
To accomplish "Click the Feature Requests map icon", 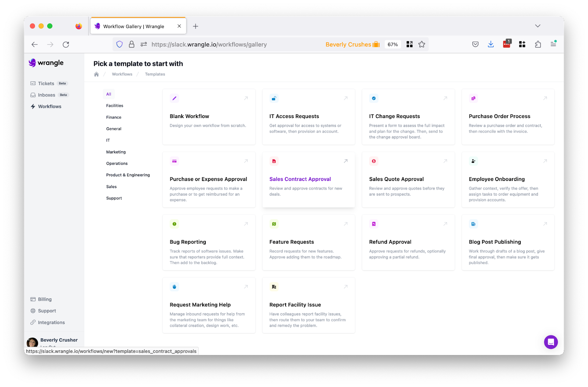I will [x=274, y=224].
